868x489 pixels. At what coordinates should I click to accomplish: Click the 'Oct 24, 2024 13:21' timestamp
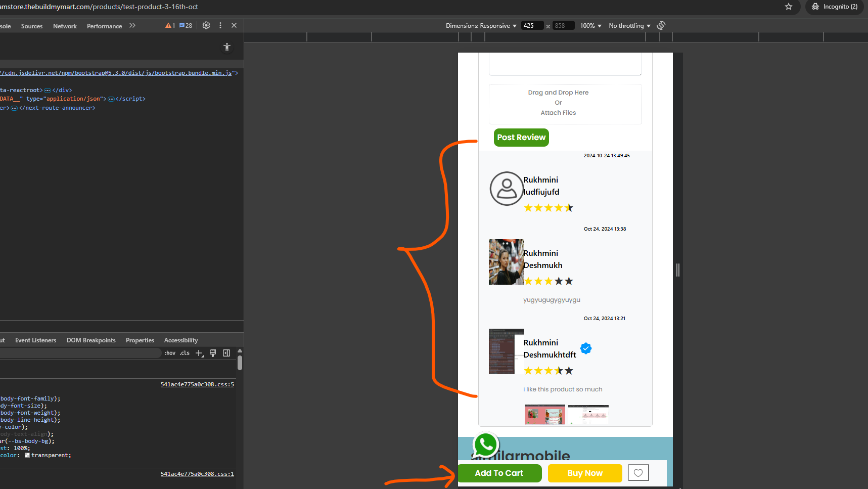pos(605,319)
